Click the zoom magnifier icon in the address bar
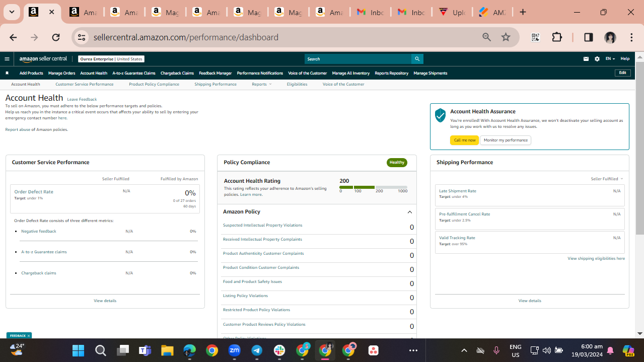644x362 pixels. (x=486, y=37)
